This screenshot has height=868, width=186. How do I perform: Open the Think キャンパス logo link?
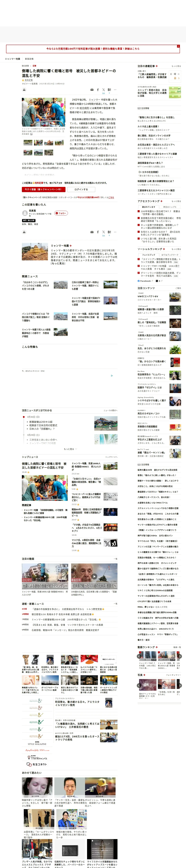(x=37, y=758)
